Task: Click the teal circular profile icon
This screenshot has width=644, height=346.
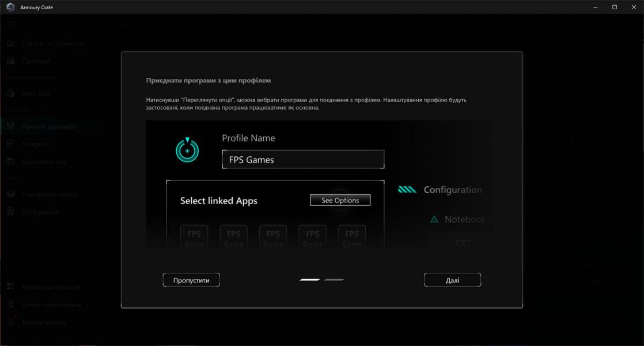Action: (x=187, y=151)
